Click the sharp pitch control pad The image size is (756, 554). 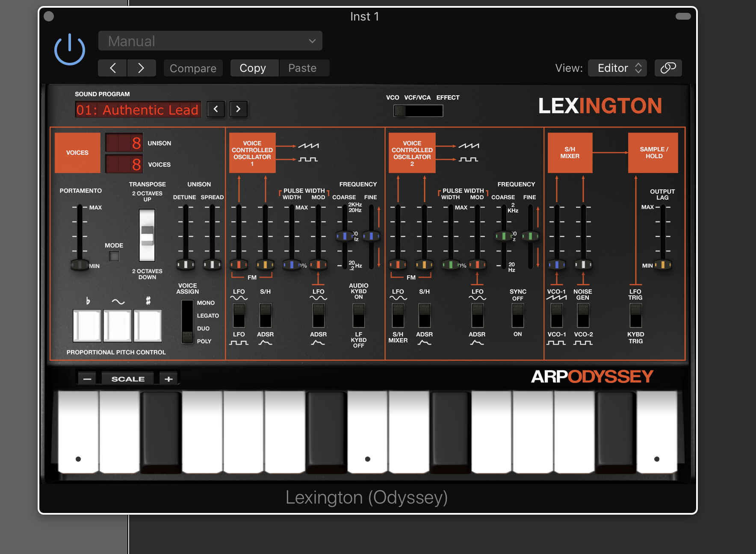coord(148,326)
